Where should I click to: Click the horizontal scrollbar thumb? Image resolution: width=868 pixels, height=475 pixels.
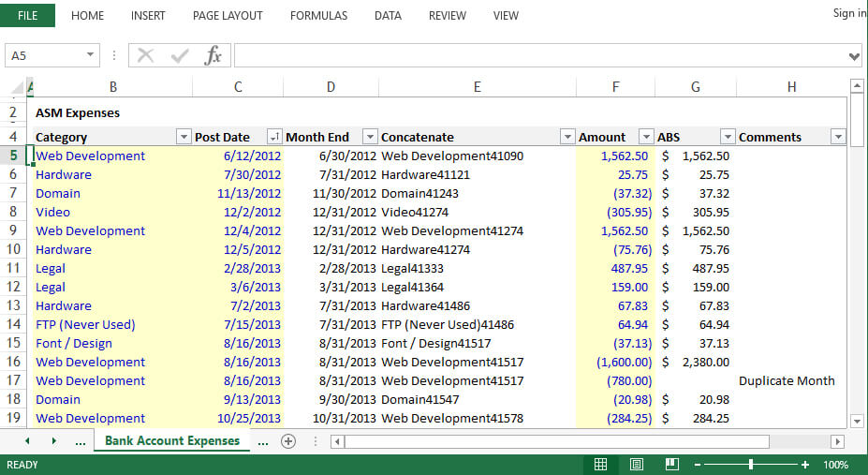557,441
